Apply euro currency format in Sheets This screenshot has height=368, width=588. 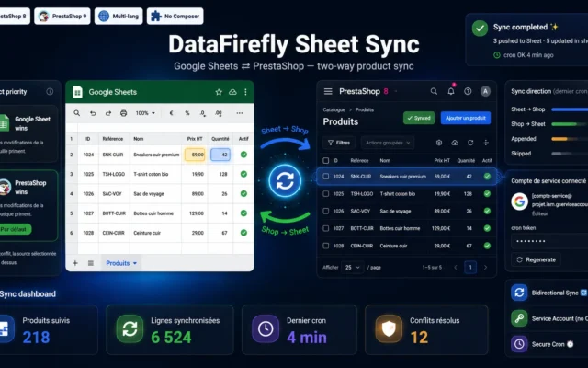(172, 113)
